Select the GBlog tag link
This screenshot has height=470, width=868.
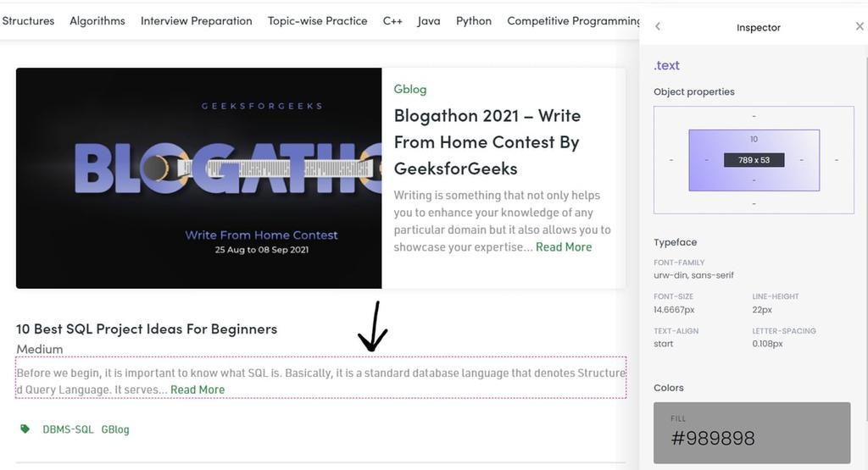tap(115, 429)
